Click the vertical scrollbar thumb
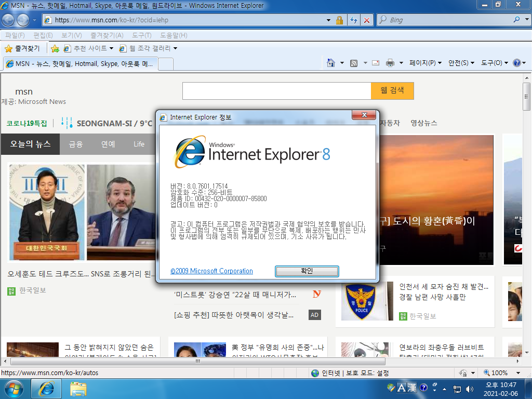The image size is (532, 399). pos(527,96)
